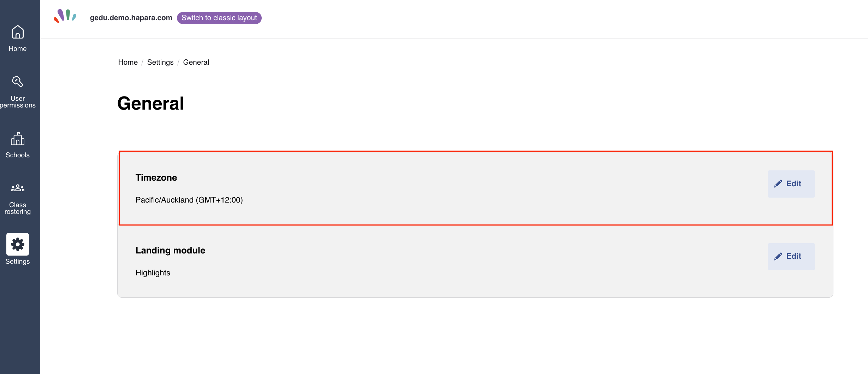Go to Home via breadcrumb link
The width and height of the screenshot is (868, 374).
point(128,62)
